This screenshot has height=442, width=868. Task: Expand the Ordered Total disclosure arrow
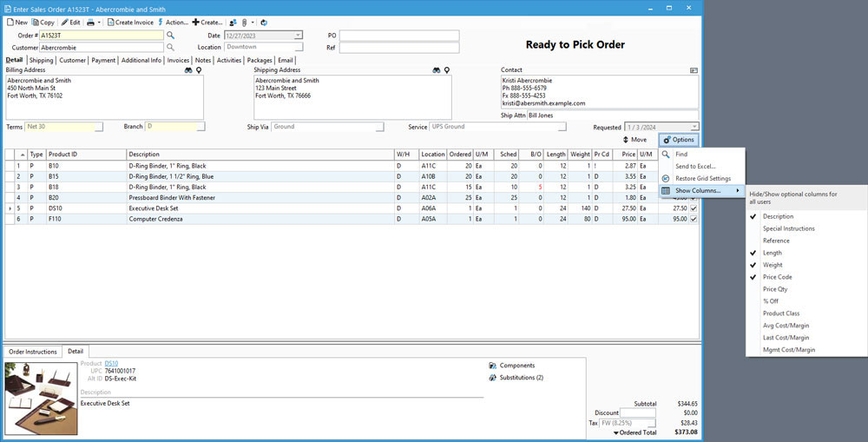pyautogui.click(x=616, y=432)
